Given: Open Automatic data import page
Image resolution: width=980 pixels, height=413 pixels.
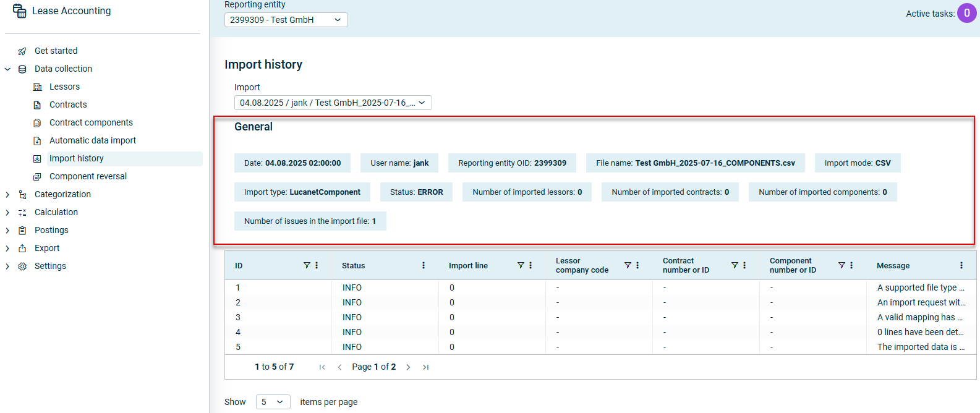Looking at the screenshot, I should click(x=93, y=140).
